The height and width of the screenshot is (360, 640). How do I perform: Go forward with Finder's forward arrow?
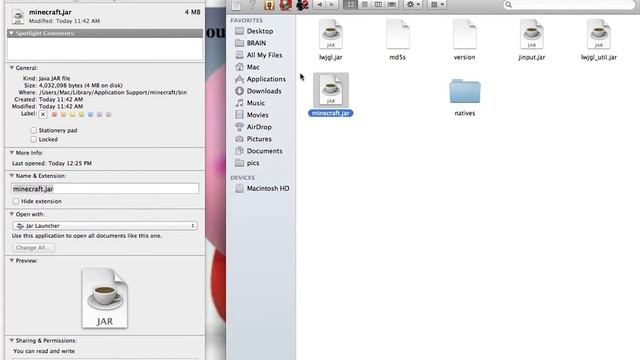click(332, 4)
